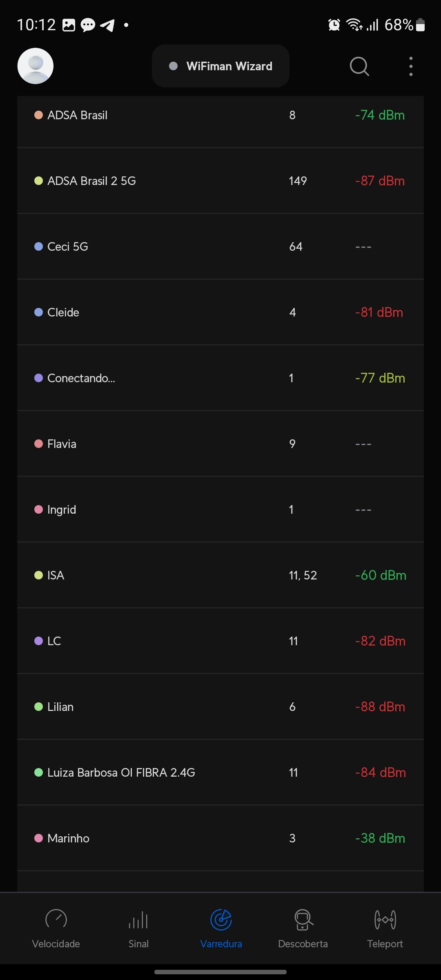Tap the Lilian green color dot

tap(38, 707)
